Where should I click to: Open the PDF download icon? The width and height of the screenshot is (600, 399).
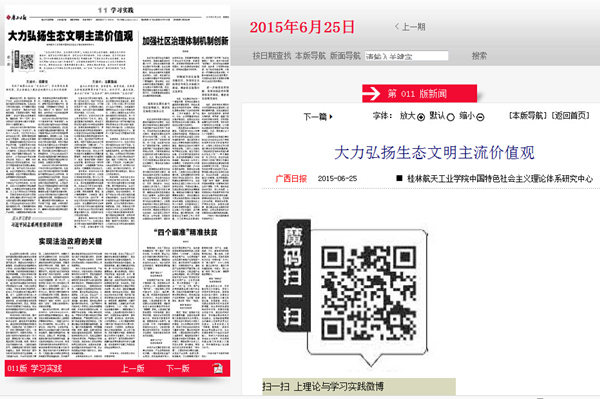218,368
